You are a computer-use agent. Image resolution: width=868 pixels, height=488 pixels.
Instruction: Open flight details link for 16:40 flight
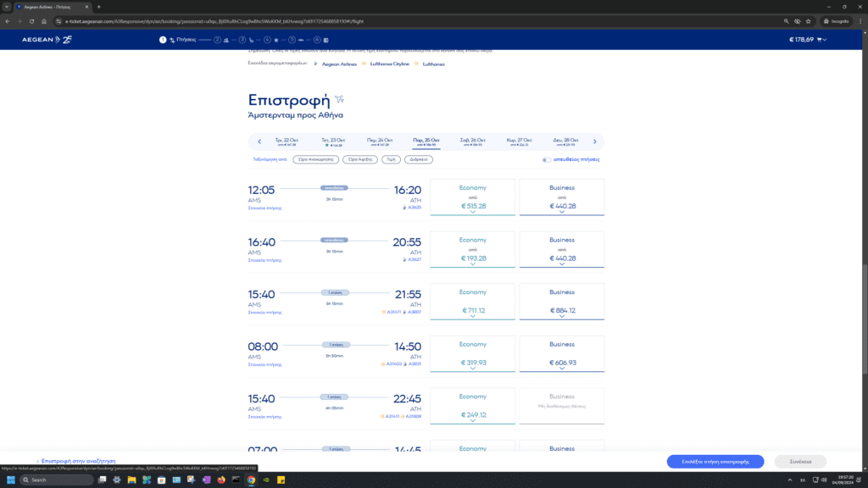click(x=264, y=260)
